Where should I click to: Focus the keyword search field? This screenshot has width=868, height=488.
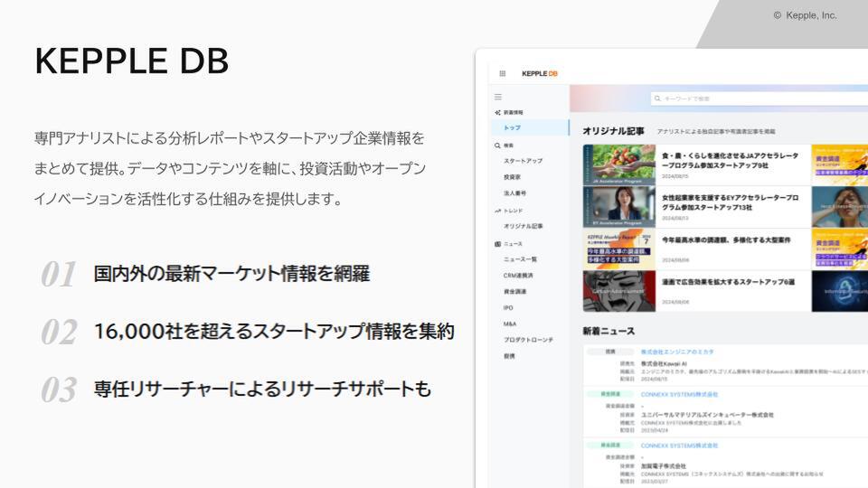[759, 99]
